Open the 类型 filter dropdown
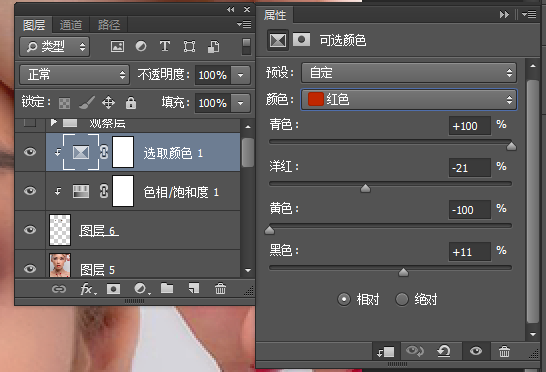Screen dimensions: 546x372 (x=54, y=46)
